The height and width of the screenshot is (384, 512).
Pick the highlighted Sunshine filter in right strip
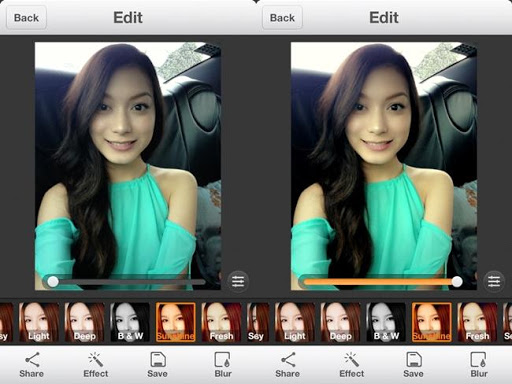432,322
